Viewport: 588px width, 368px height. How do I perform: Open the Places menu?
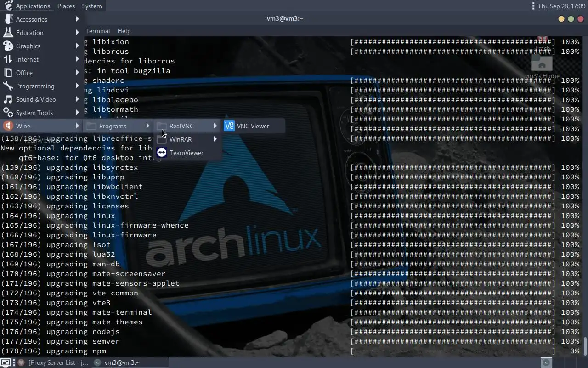coord(66,6)
